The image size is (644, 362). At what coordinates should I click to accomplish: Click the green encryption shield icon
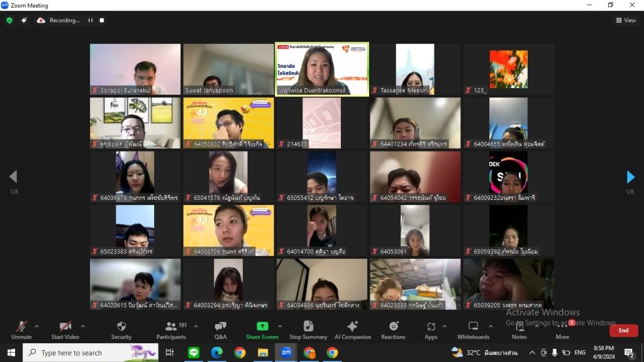pyautogui.click(x=9, y=20)
